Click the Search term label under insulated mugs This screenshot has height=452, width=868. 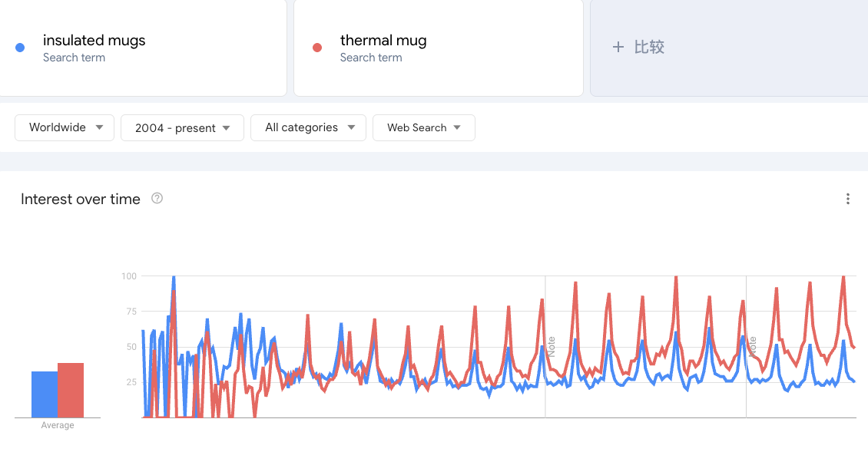(x=74, y=58)
